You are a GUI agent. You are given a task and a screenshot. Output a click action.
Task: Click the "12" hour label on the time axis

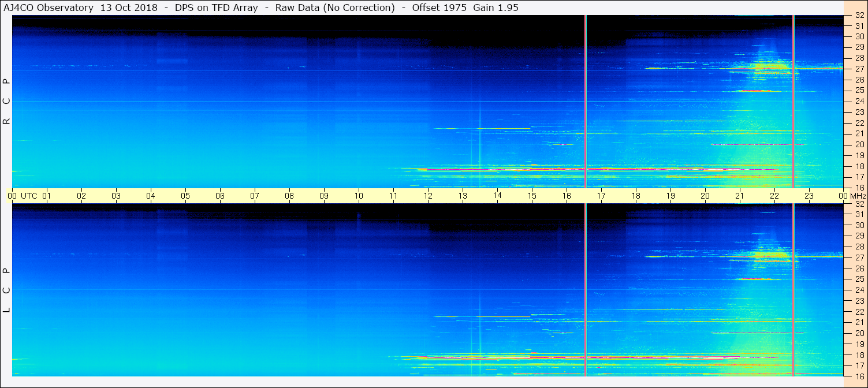(428, 196)
